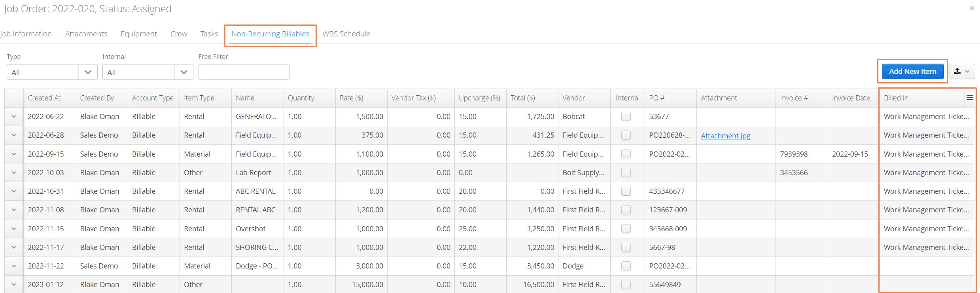Expand the Overshot row chevron
This screenshot has height=293, width=980.
click(x=14, y=229)
